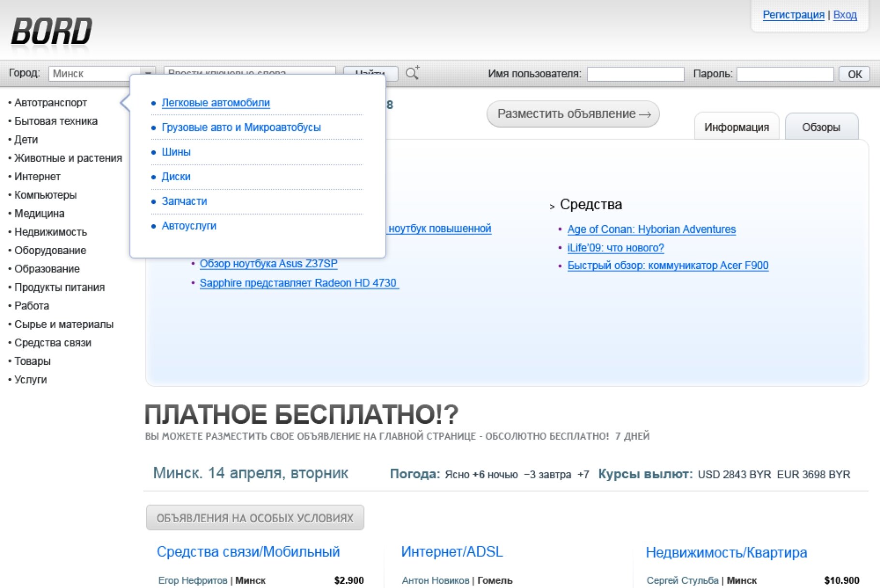Open the Медицина category
The image size is (880, 588).
39,214
